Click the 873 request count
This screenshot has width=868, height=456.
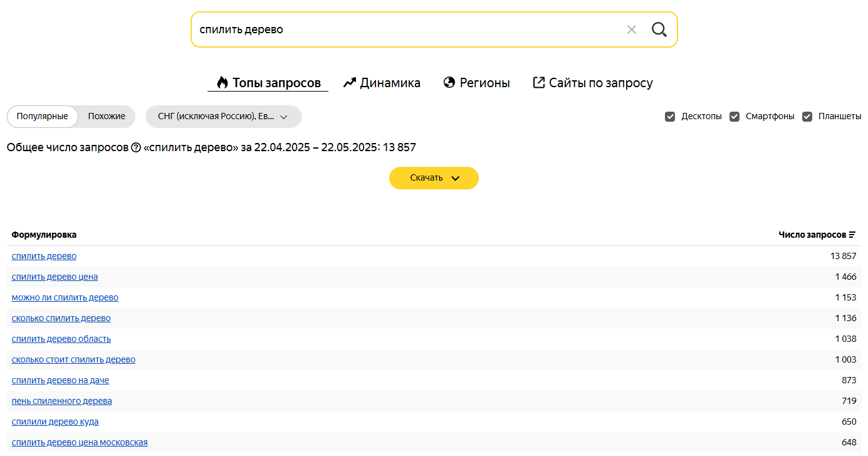click(x=849, y=380)
